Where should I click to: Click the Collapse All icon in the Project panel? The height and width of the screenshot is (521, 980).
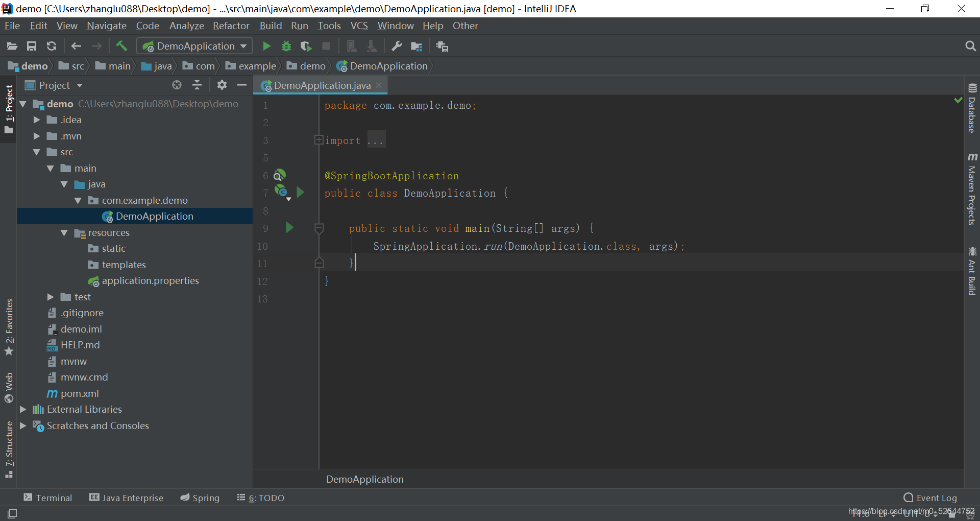point(197,85)
